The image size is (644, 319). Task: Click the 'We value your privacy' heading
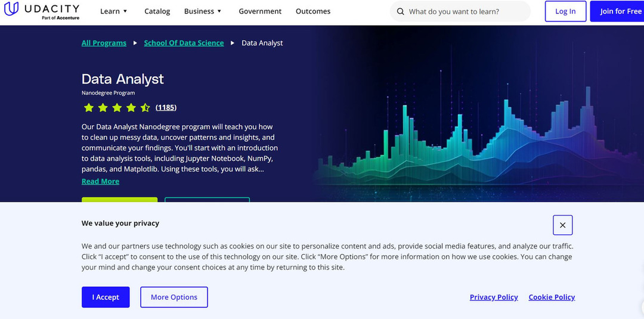[x=120, y=224]
